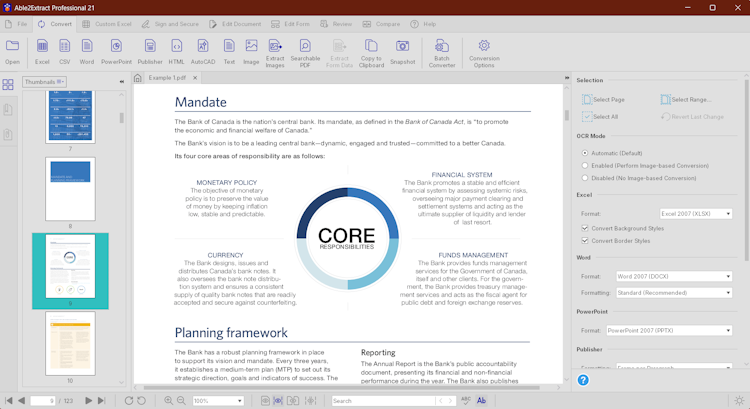
Task: Toggle brightness theme sun icon
Action: 739,401
